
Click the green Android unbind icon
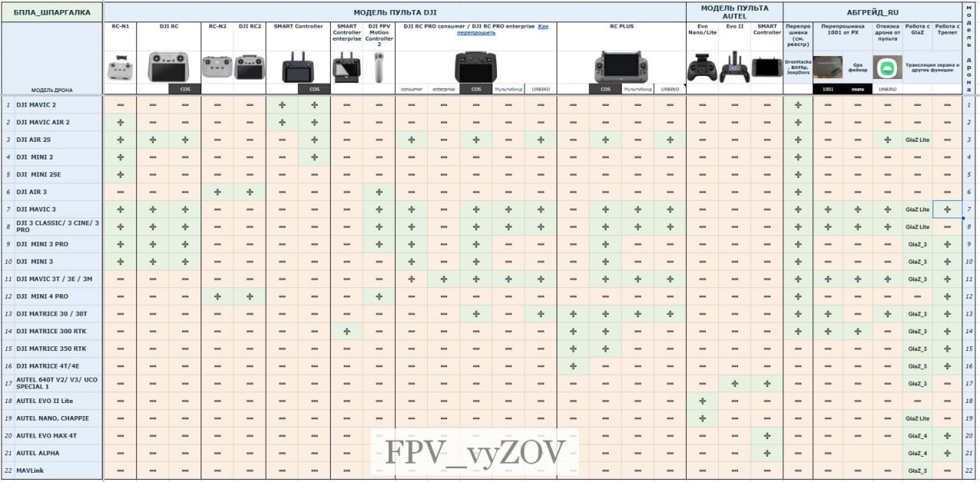pyautogui.click(x=887, y=67)
